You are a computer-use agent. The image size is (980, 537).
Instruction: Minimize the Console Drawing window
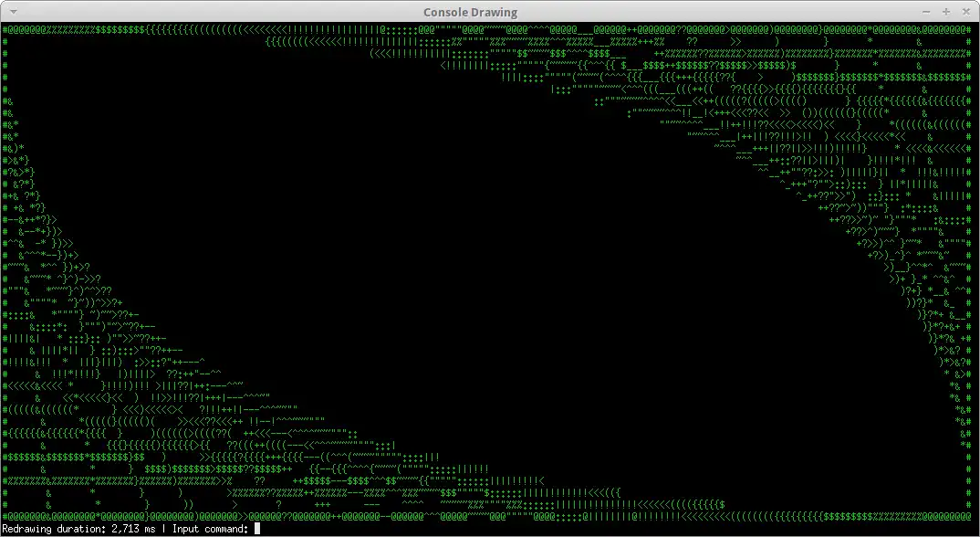926,12
